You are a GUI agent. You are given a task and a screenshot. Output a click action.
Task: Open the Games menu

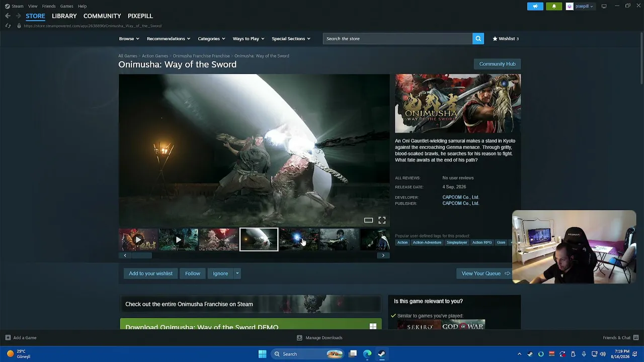pyautogui.click(x=66, y=6)
